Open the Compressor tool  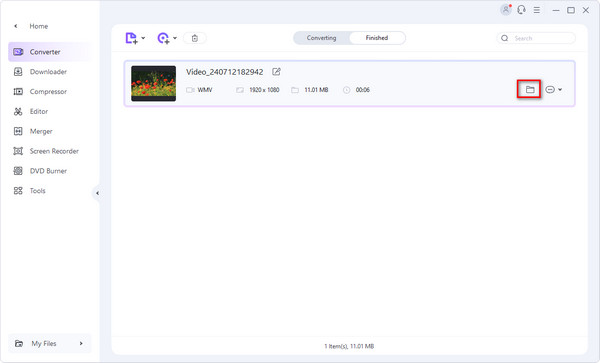coord(48,92)
